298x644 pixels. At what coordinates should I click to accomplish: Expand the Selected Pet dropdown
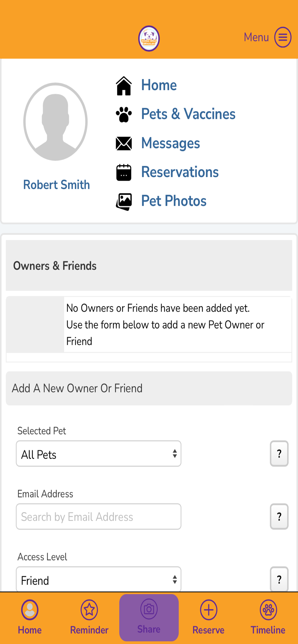99,454
